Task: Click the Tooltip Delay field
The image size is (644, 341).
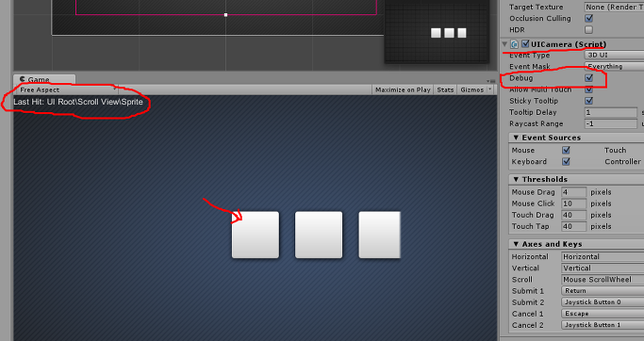Action: tap(611, 112)
